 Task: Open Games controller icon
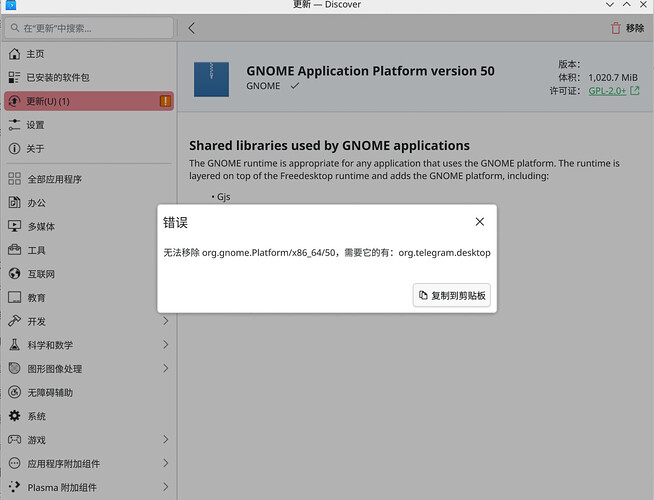pyautogui.click(x=14, y=440)
